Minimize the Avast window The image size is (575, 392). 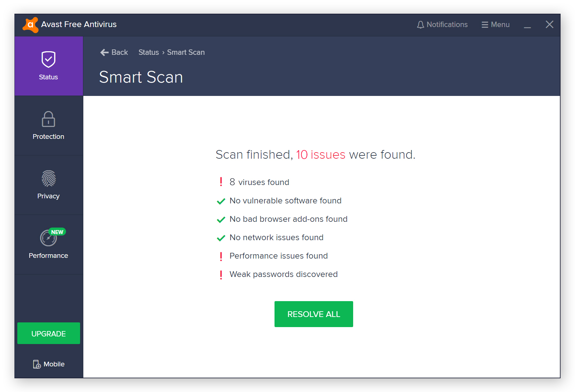point(527,25)
